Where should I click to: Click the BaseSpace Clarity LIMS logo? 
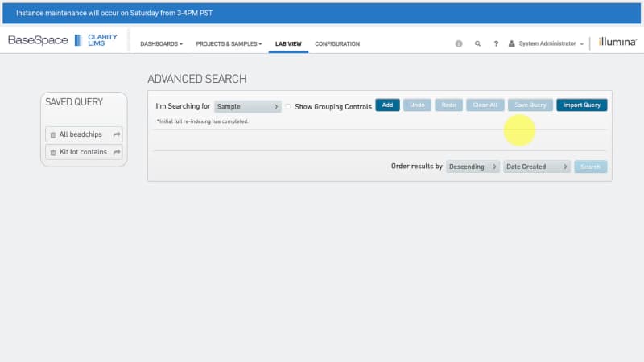(x=63, y=41)
